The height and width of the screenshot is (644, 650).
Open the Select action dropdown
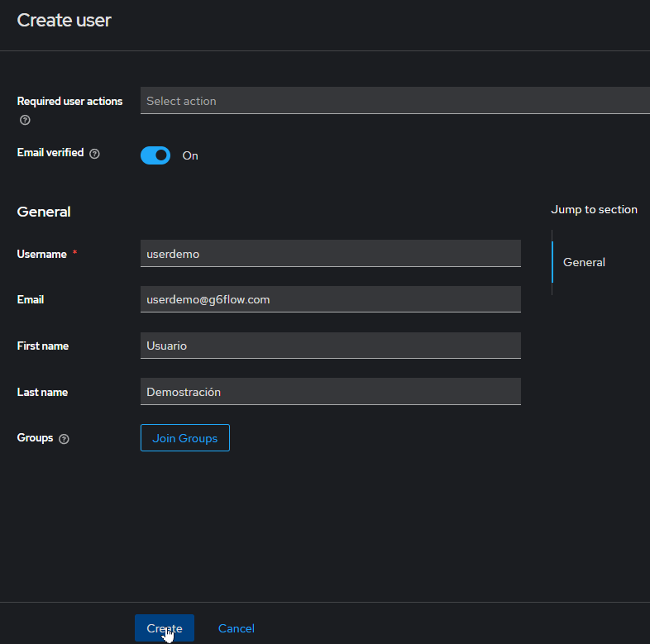tap(395, 101)
